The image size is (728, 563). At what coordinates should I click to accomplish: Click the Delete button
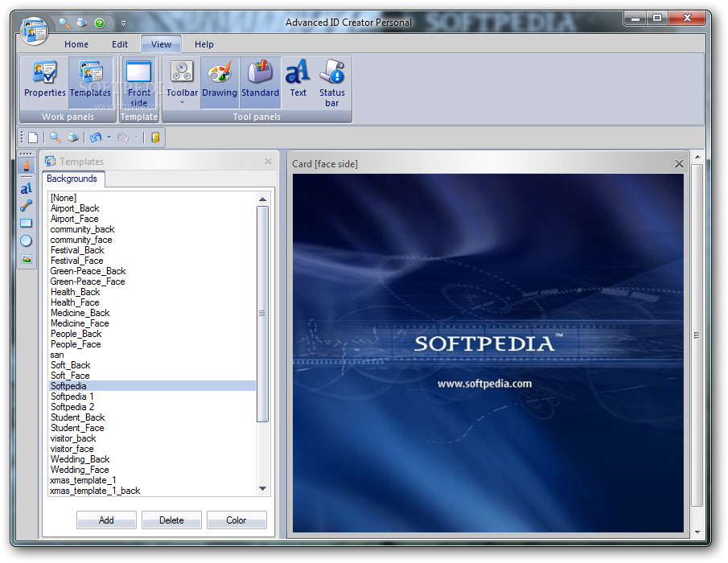pyautogui.click(x=171, y=520)
